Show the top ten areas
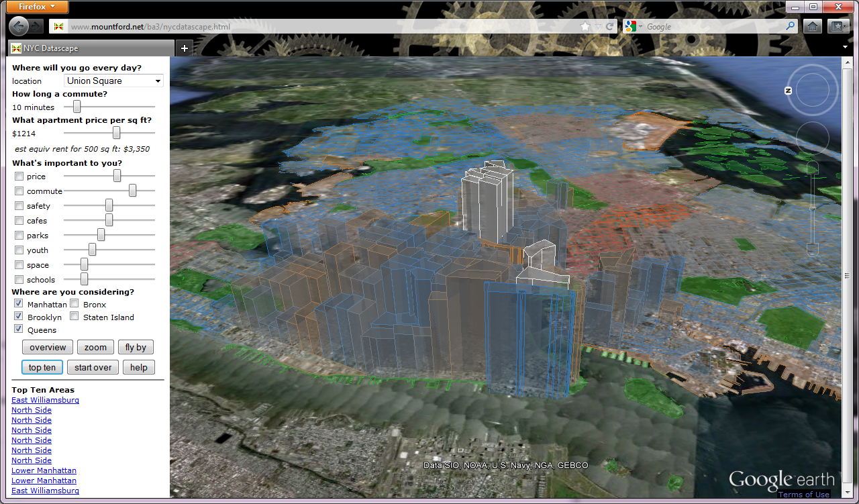This screenshot has height=504, width=859. 42,367
